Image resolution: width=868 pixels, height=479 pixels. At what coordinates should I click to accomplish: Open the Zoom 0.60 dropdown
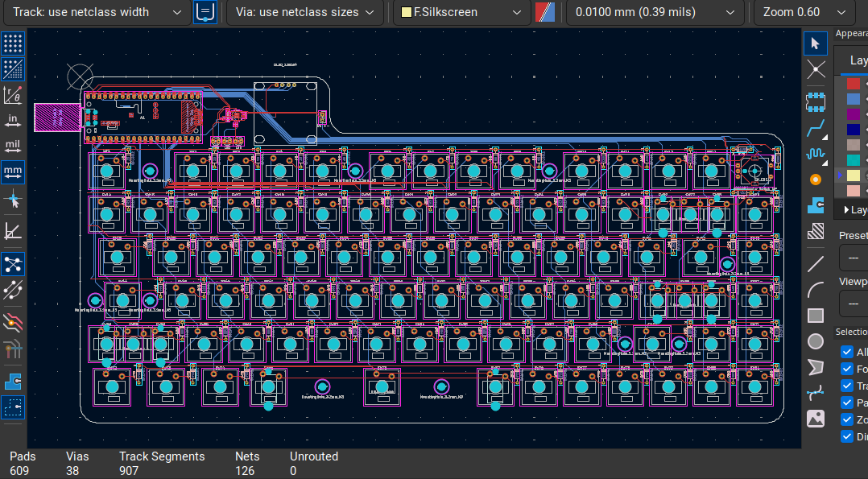click(804, 12)
